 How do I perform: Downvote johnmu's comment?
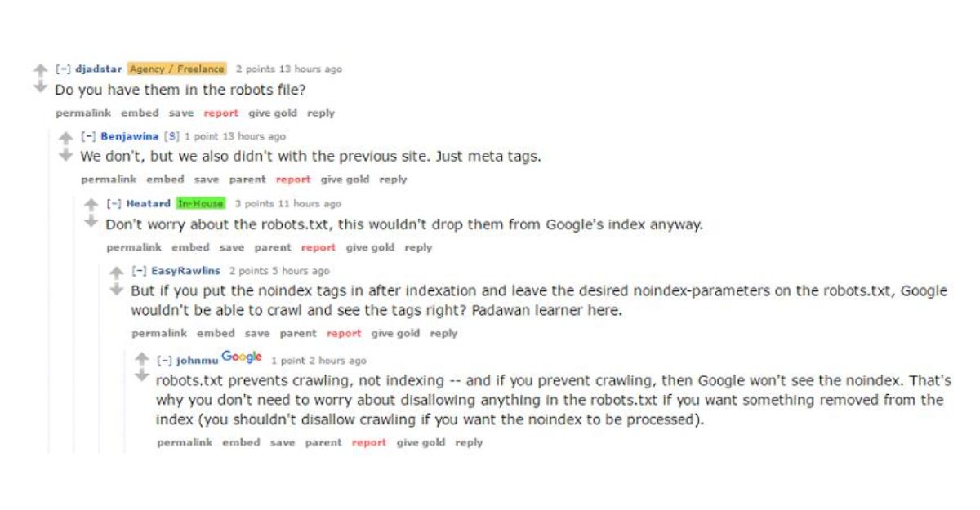pyautogui.click(x=142, y=376)
